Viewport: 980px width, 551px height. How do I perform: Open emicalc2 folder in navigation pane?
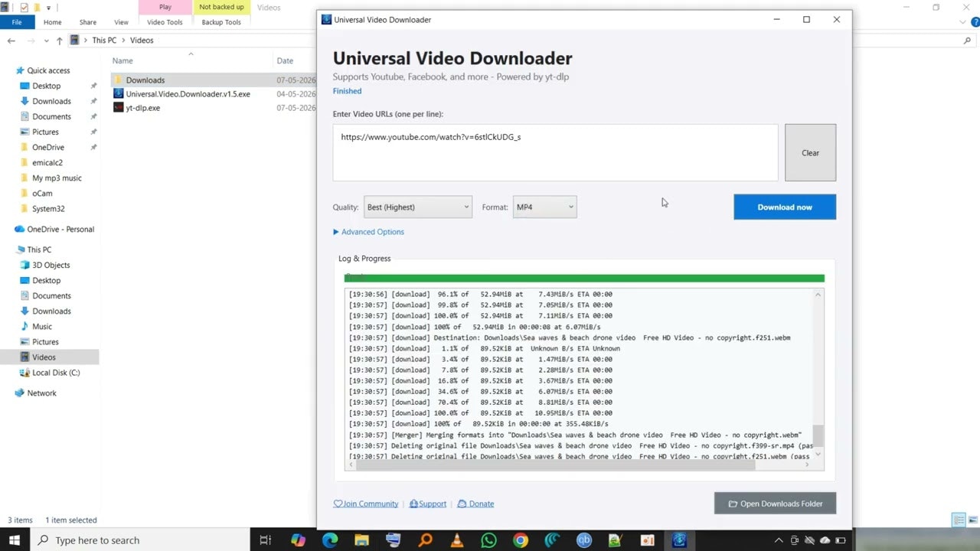click(x=47, y=162)
